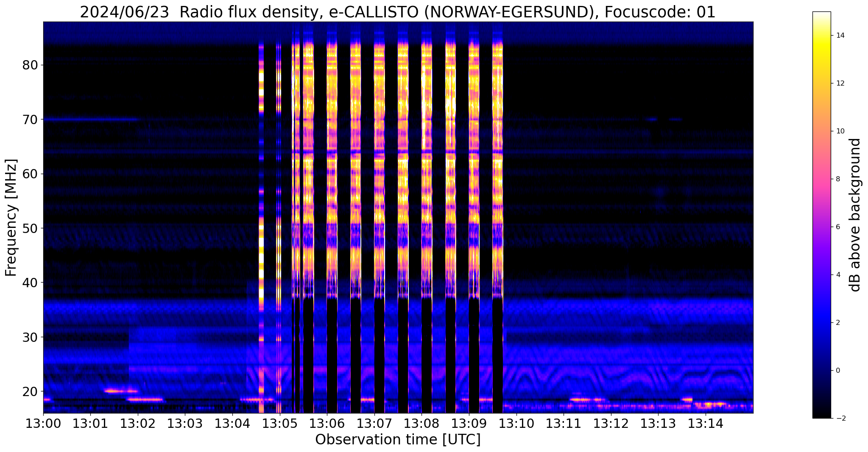Click the 13:14 time tick label
The image size is (868, 452).
(x=705, y=423)
